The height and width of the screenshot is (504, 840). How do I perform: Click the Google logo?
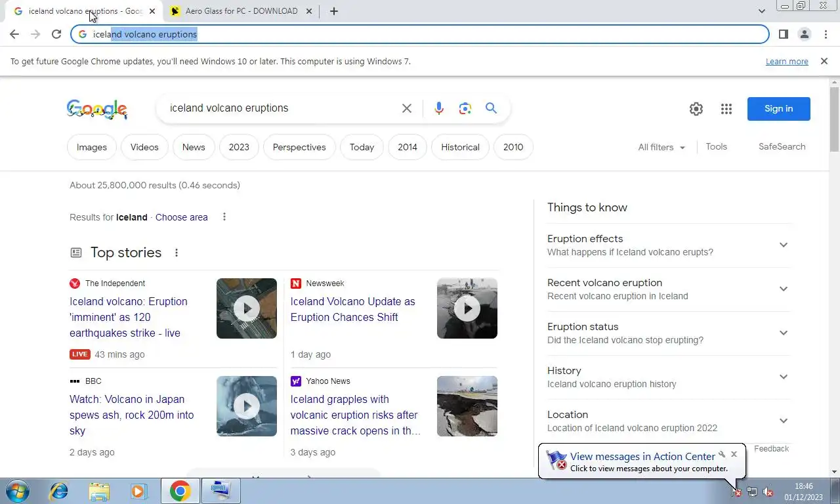coord(97,109)
